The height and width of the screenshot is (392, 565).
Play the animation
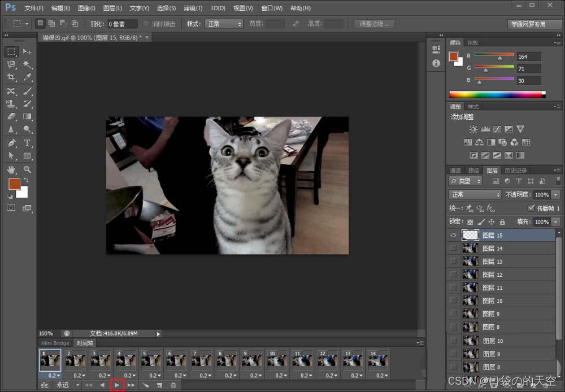pos(117,385)
